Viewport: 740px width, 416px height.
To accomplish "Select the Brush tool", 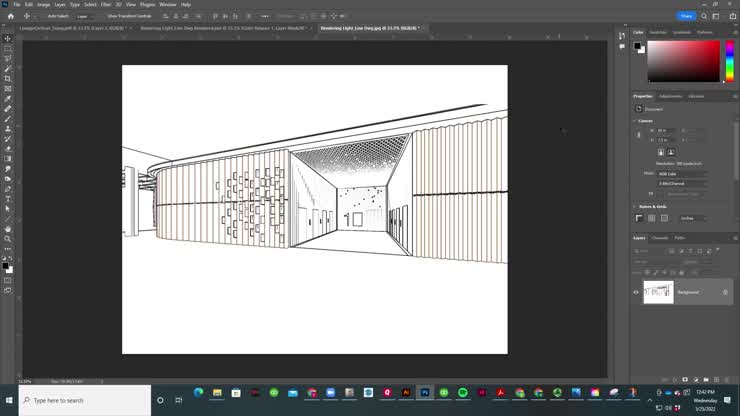I will pos(8,119).
